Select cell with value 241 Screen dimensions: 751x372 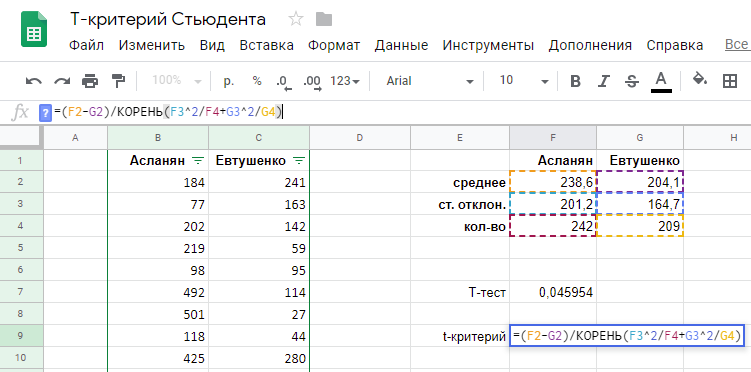pos(259,182)
